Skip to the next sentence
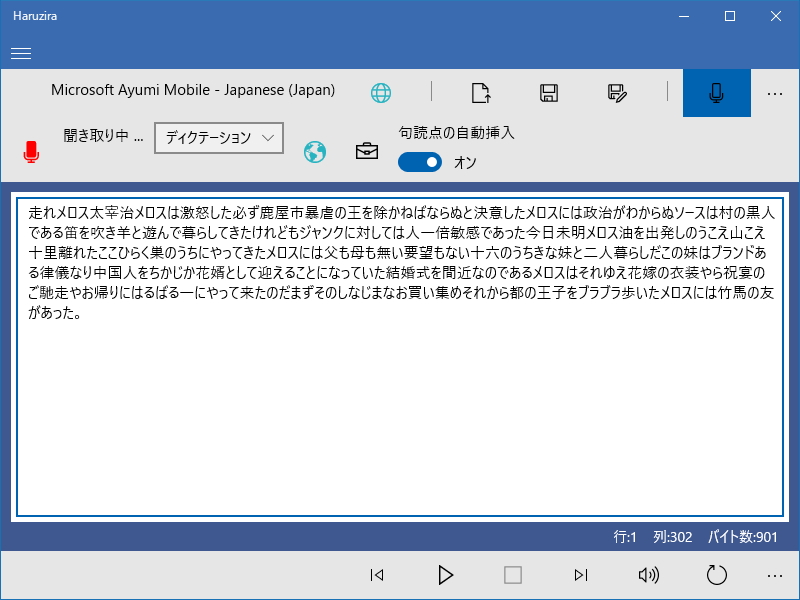 (581, 575)
